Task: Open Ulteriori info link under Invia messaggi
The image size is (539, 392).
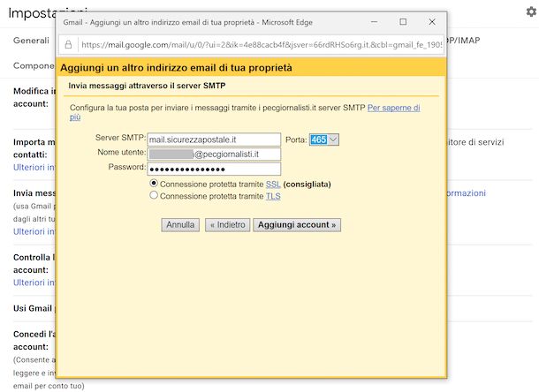Action: [x=34, y=231]
